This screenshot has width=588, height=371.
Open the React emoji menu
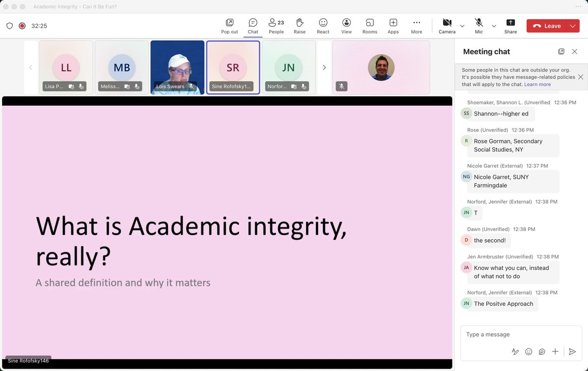[323, 26]
